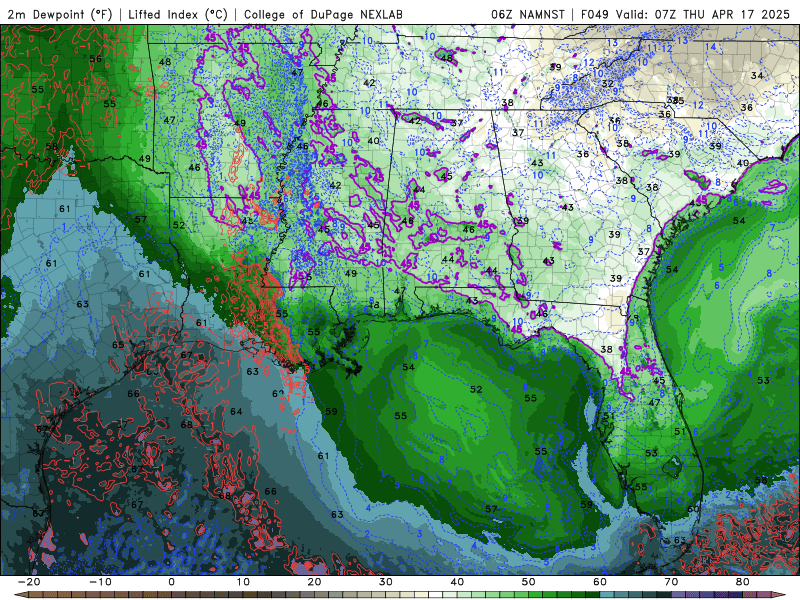Click the 50 label on the color scale

point(529,582)
